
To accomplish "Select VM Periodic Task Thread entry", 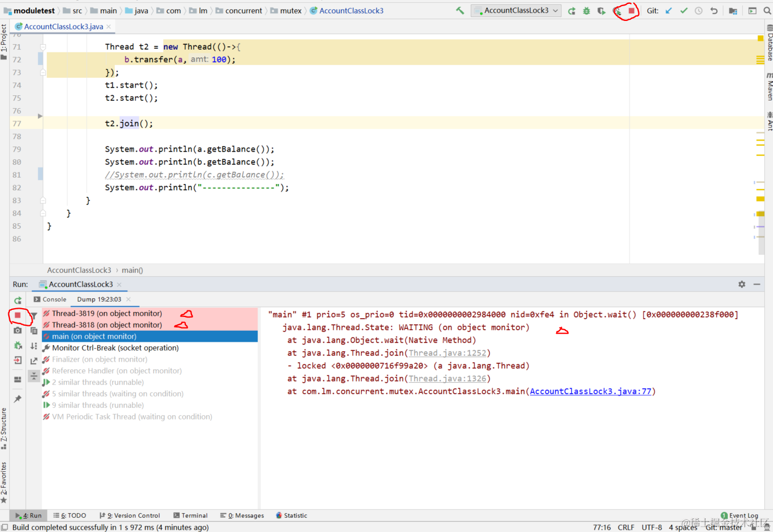I will [x=150, y=417].
